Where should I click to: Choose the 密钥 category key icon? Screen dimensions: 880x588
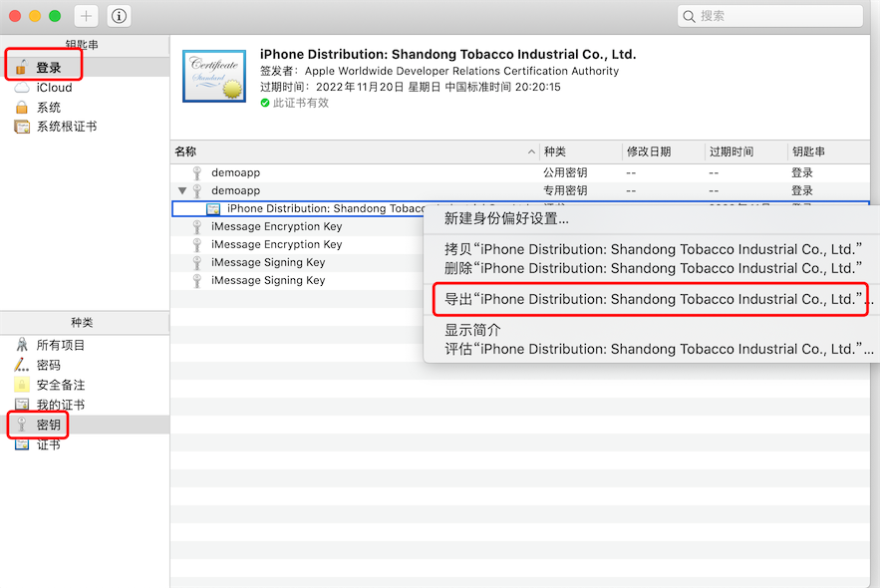(x=22, y=425)
